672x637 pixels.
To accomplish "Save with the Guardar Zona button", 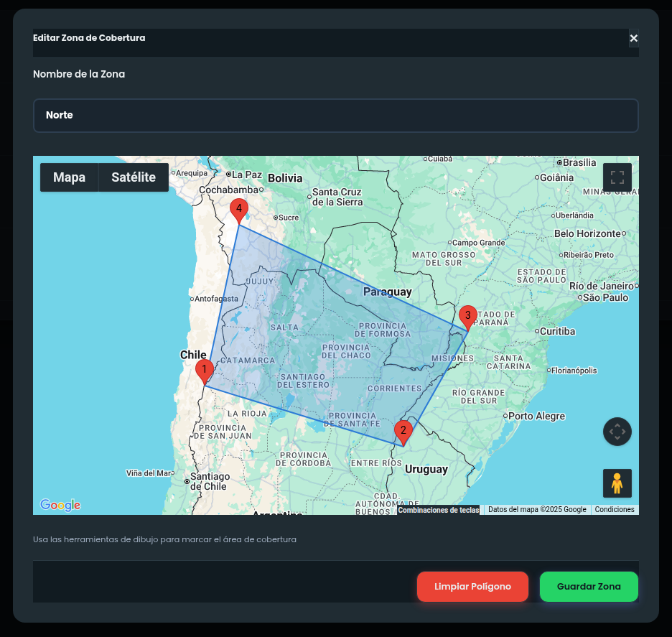I will (589, 587).
